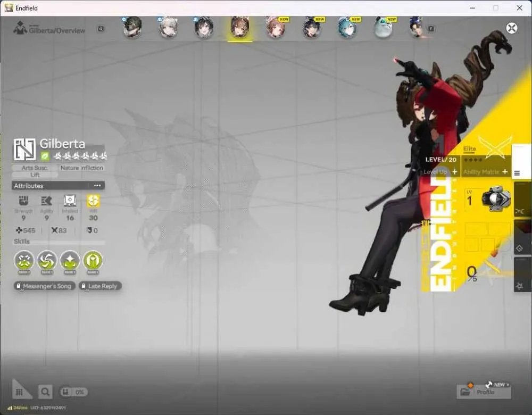The image size is (532, 415).
Task: Select the last operator portrait in the row
Action: 417,27
